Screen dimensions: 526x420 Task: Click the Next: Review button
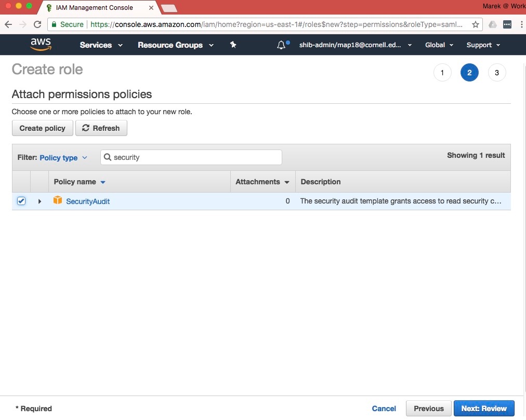click(484, 408)
